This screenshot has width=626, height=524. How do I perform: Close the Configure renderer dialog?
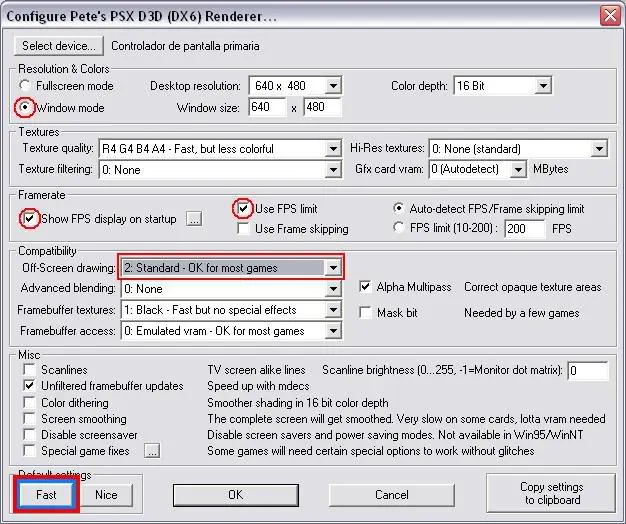point(610,16)
